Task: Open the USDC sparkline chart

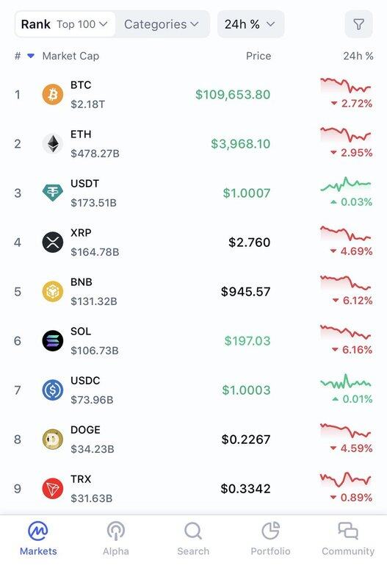Action: click(x=346, y=382)
